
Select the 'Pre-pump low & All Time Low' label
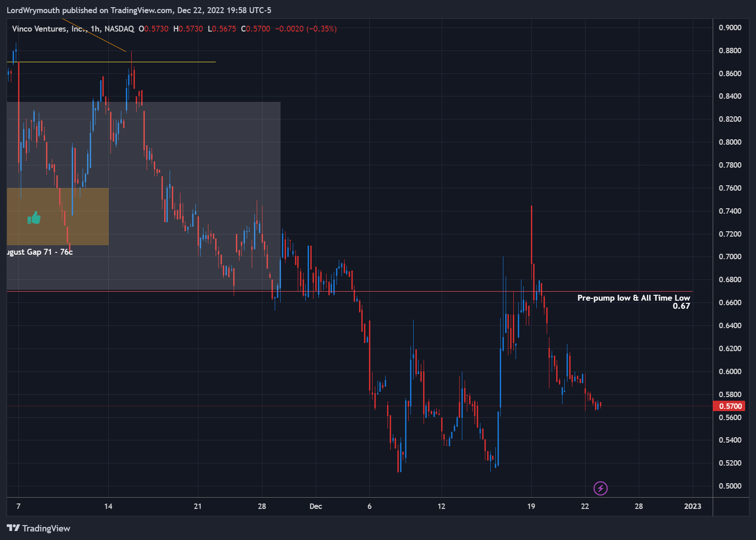(633, 298)
